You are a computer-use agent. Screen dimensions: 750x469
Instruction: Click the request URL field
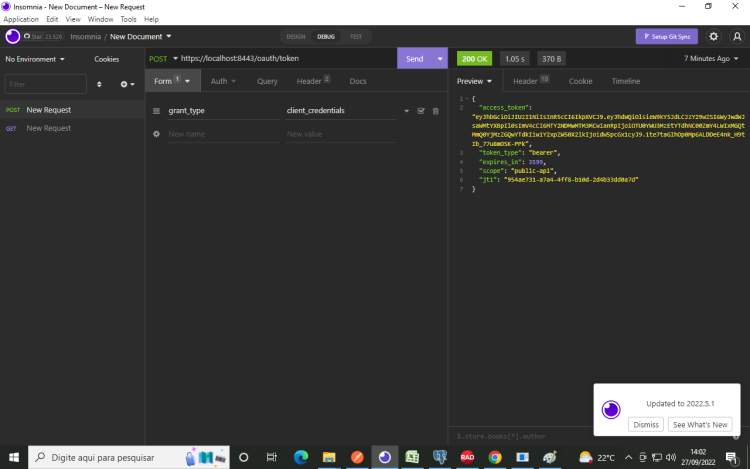pos(287,58)
